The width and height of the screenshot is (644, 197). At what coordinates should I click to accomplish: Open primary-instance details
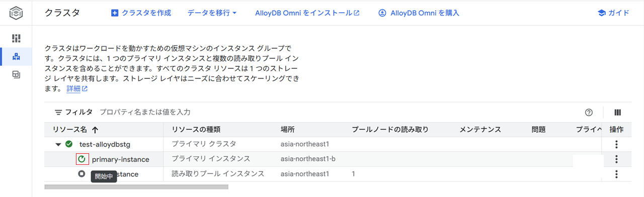(x=120, y=159)
